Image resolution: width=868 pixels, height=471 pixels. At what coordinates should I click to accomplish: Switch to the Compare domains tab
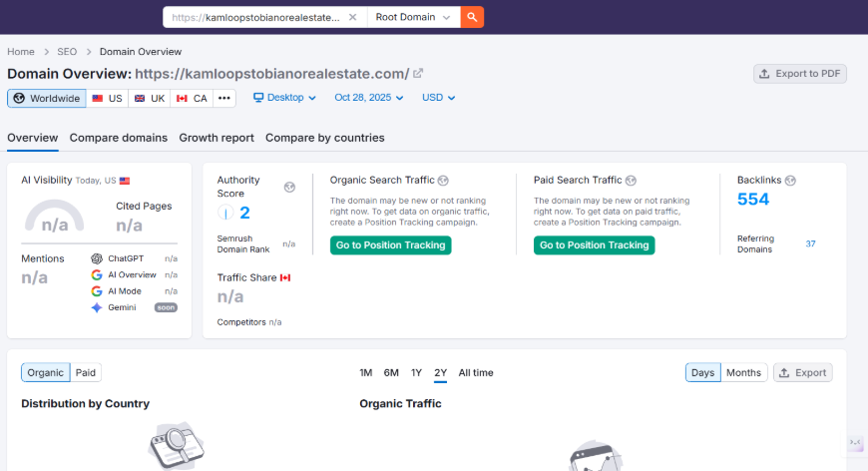coord(119,138)
